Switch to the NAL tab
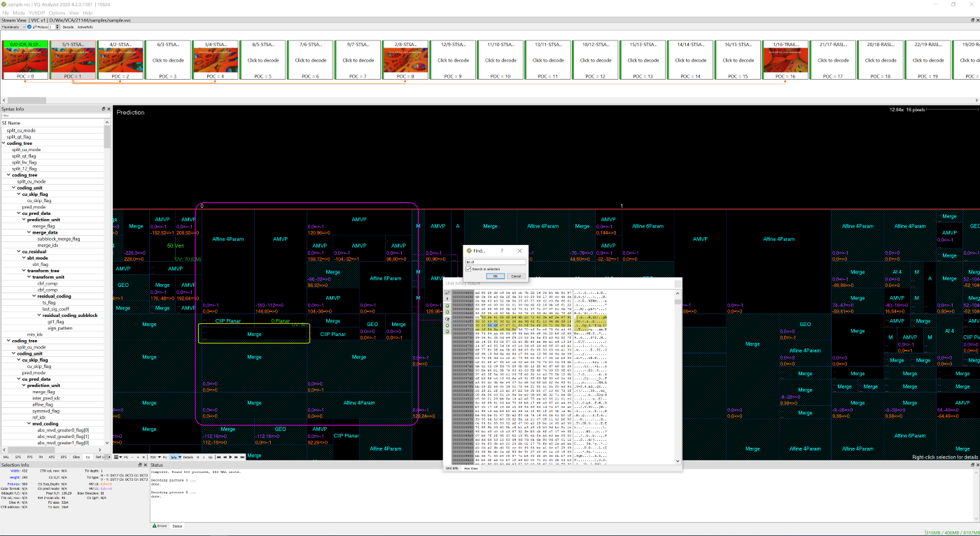This screenshot has height=536, width=980. pyautogui.click(x=6, y=457)
